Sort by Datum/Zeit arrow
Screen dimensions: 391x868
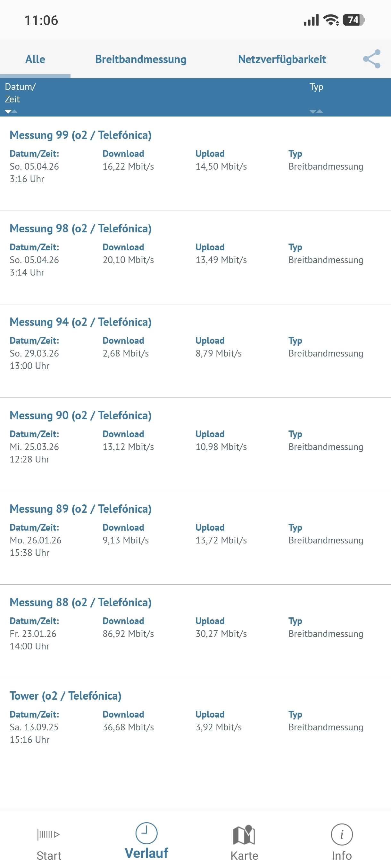coord(11,111)
